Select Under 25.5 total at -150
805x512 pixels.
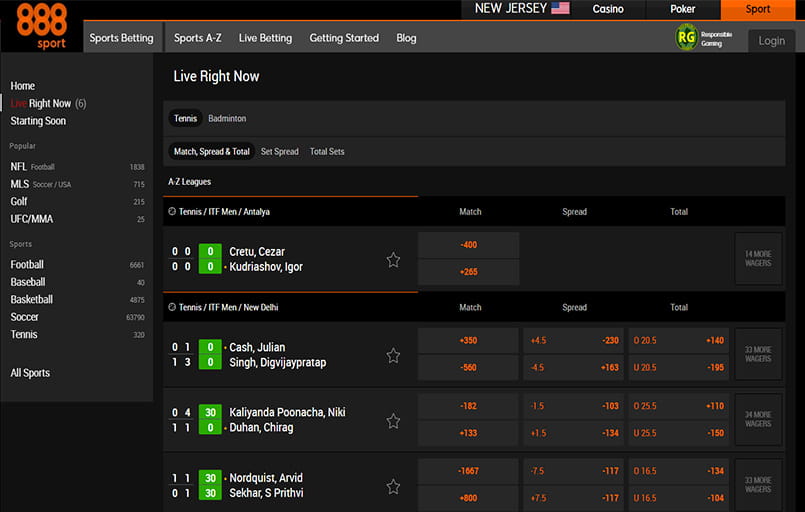[679, 433]
